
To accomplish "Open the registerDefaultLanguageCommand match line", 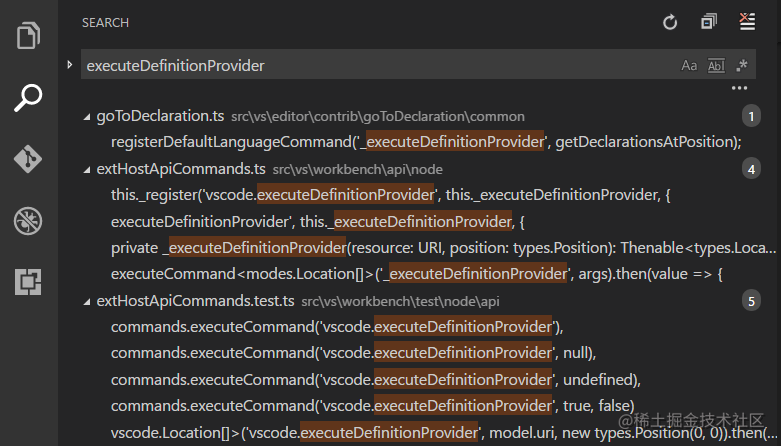I will tap(425, 142).
